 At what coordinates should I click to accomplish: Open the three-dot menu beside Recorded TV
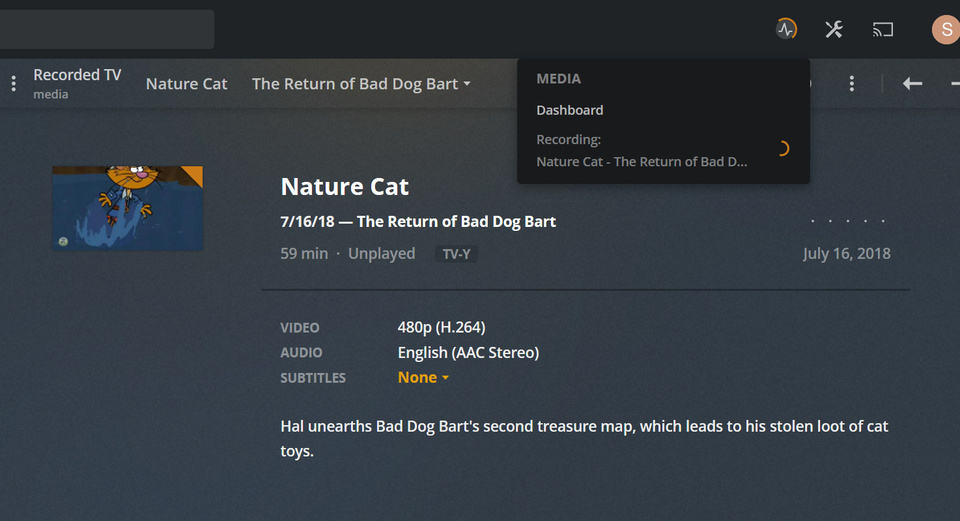tap(14, 84)
